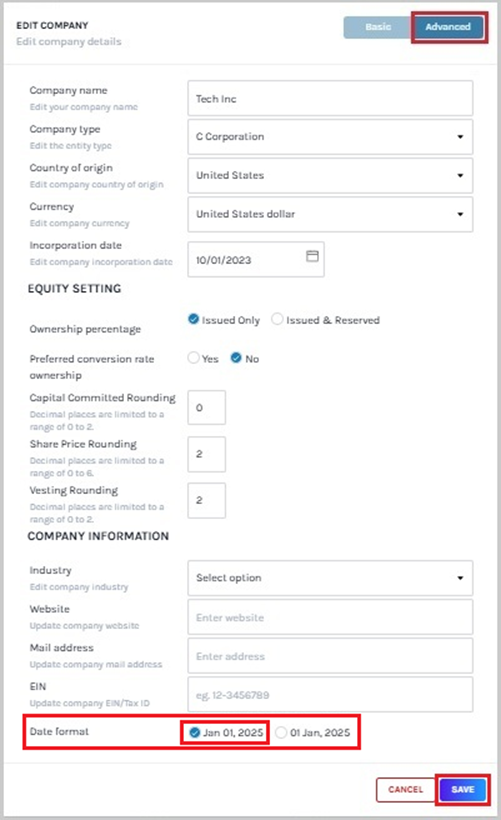Select the 01 Jan, 2025 date format
501x820 pixels.
click(x=281, y=732)
